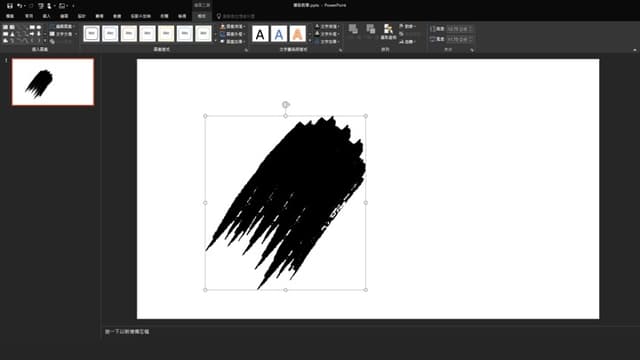The width and height of the screenshot is (640, 360).
Task: Switch to the Insert ribbon tab
Action: pos(47,16)
